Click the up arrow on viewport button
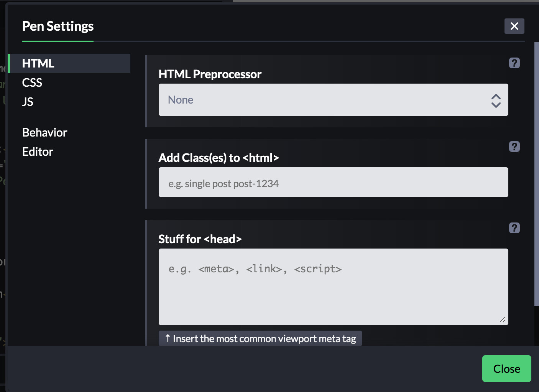Screen dimensions: 539x392 (168, 338)
